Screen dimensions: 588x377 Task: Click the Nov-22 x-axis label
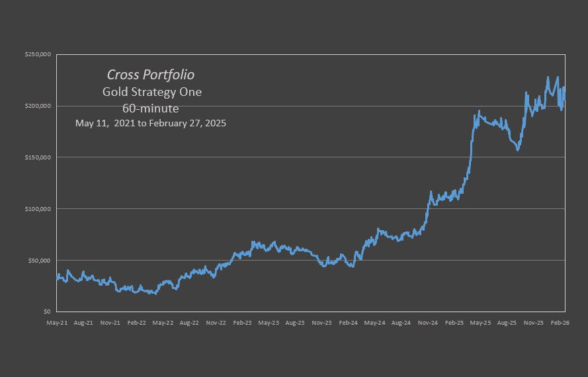coord(216,323)
